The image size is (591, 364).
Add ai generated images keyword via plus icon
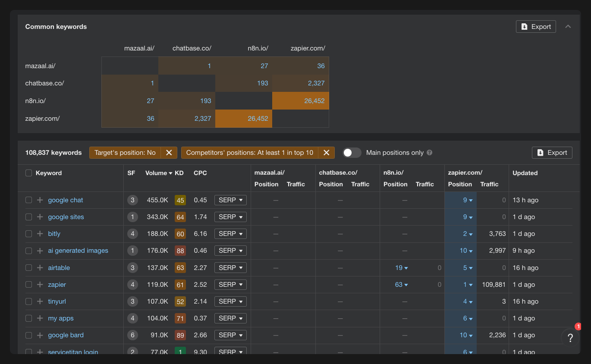(x=40, y=251)
